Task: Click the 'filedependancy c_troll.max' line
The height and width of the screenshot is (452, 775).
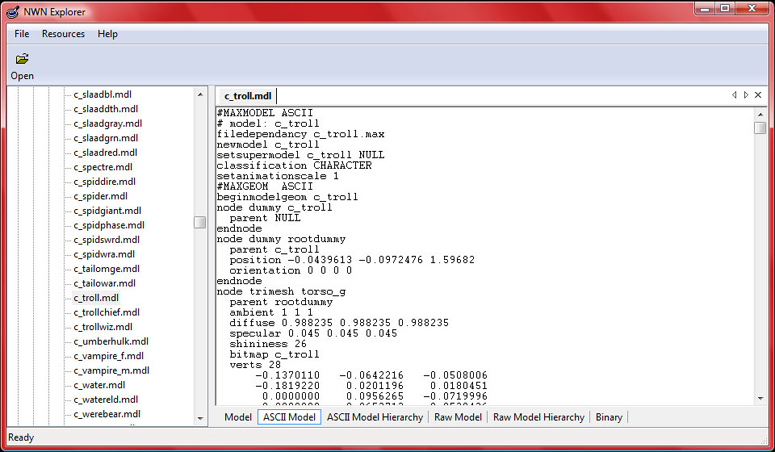Action: [301, 134]
